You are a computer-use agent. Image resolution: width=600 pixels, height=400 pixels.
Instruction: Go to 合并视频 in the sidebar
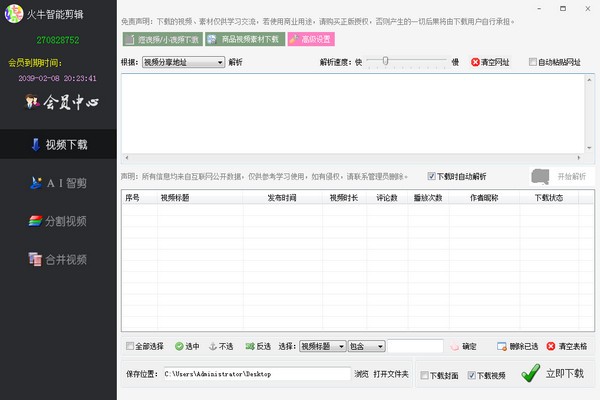58,259
